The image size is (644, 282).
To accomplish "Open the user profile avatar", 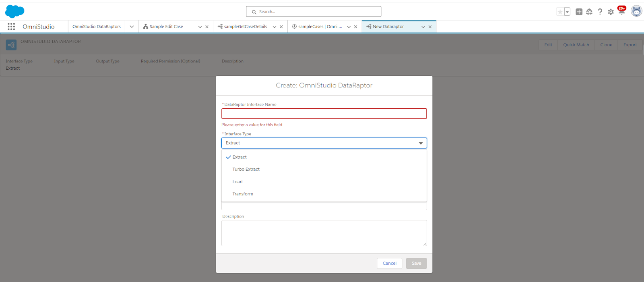I will [x=636, y=11].
